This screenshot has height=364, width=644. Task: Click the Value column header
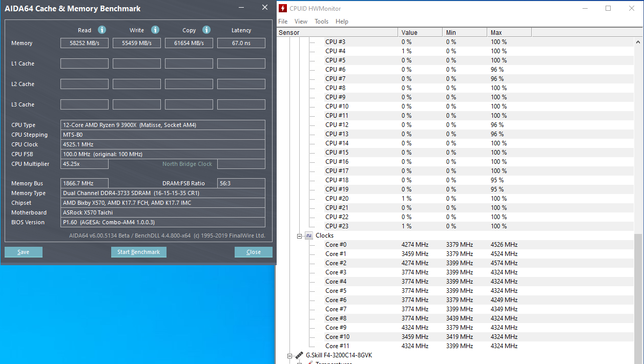420,33
